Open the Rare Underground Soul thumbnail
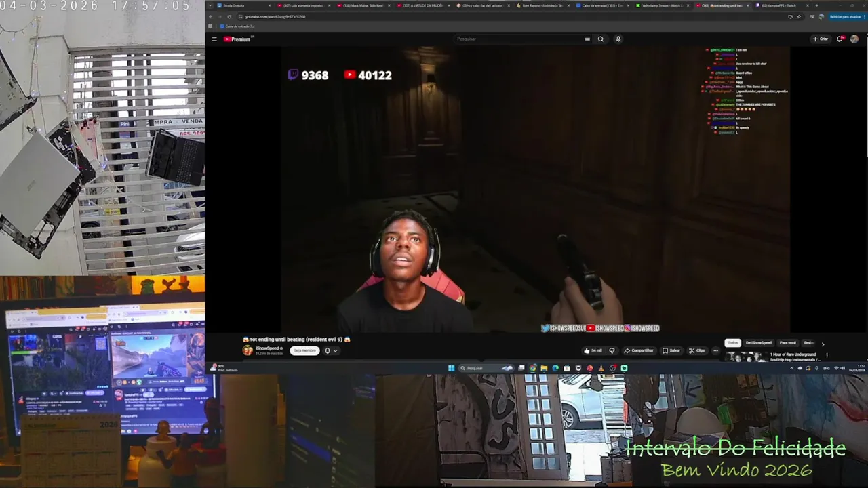 click(746, 357)
